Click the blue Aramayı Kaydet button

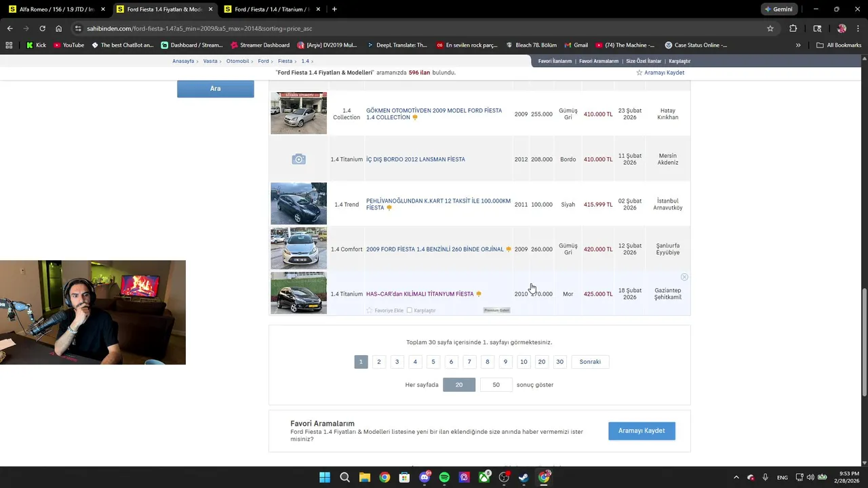click(642, 431)
